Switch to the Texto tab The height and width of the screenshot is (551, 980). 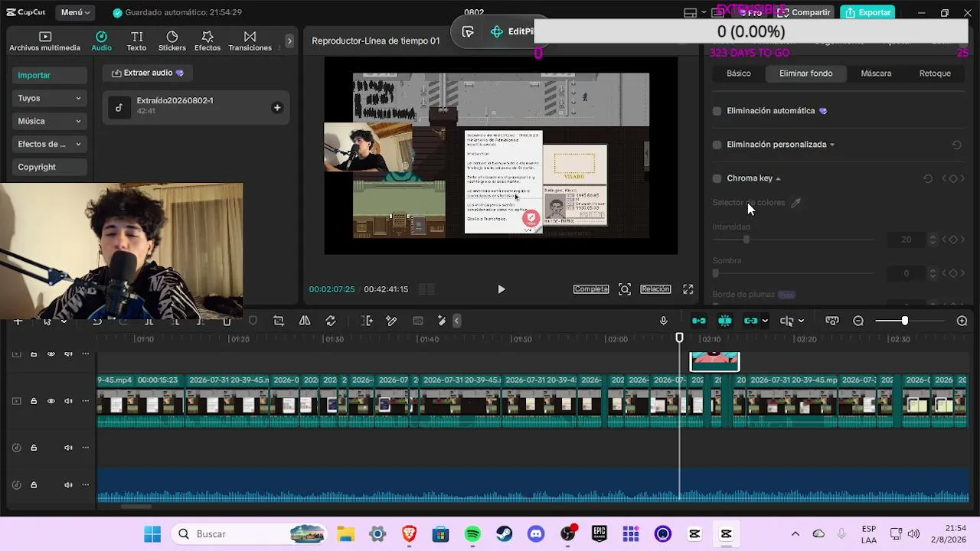tap(136, 41)
